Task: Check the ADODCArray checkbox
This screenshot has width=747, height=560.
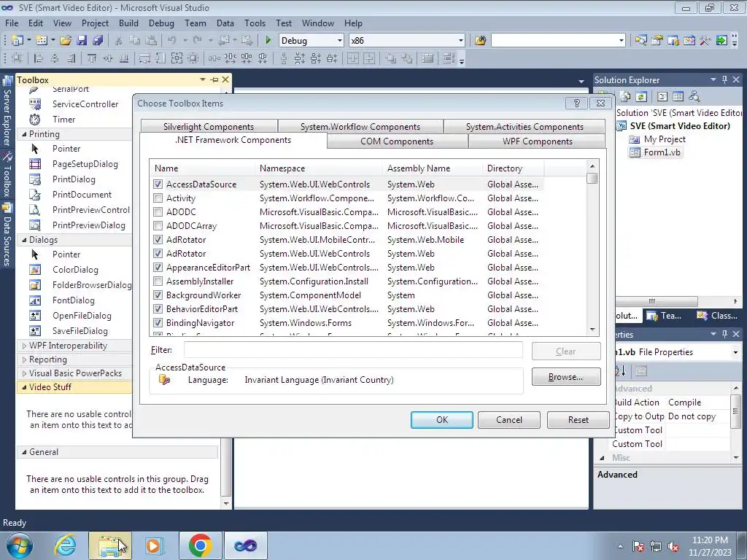Action: 158,226
